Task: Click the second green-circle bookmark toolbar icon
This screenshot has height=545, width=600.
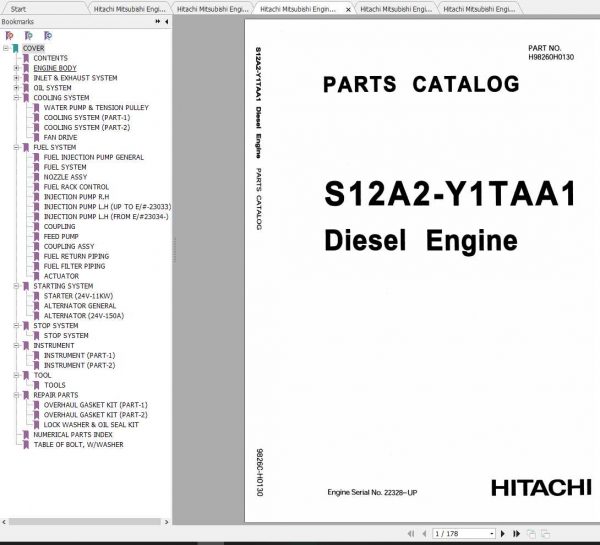Action: point(29,36)
